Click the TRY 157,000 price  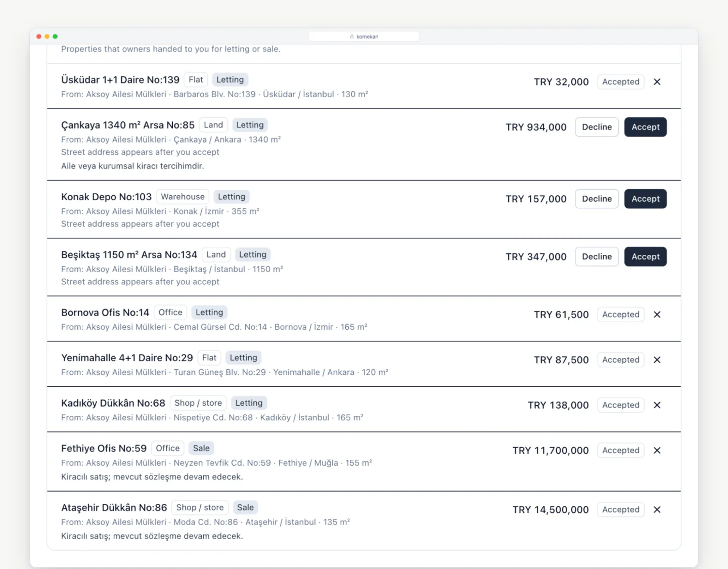point(536,199)
